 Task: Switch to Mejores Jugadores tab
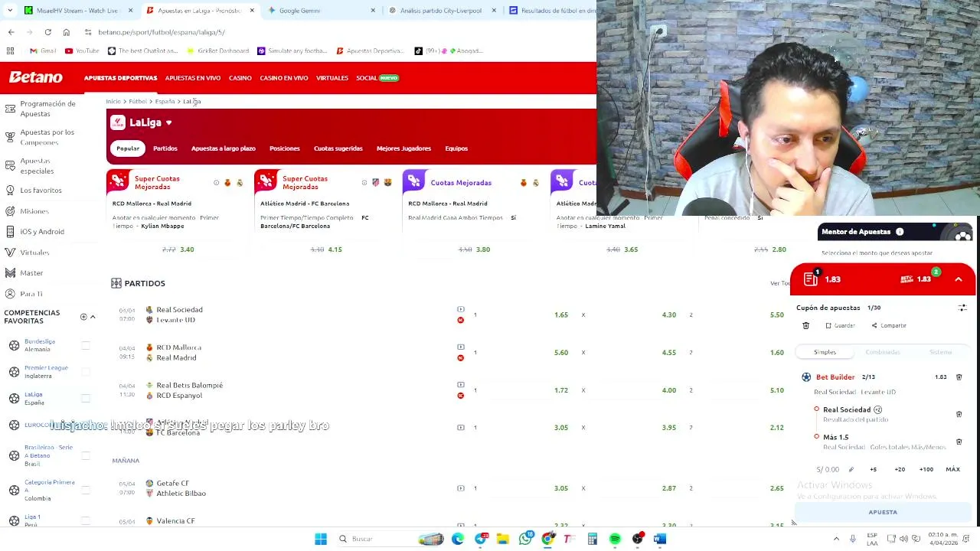(x=403, y=148)
